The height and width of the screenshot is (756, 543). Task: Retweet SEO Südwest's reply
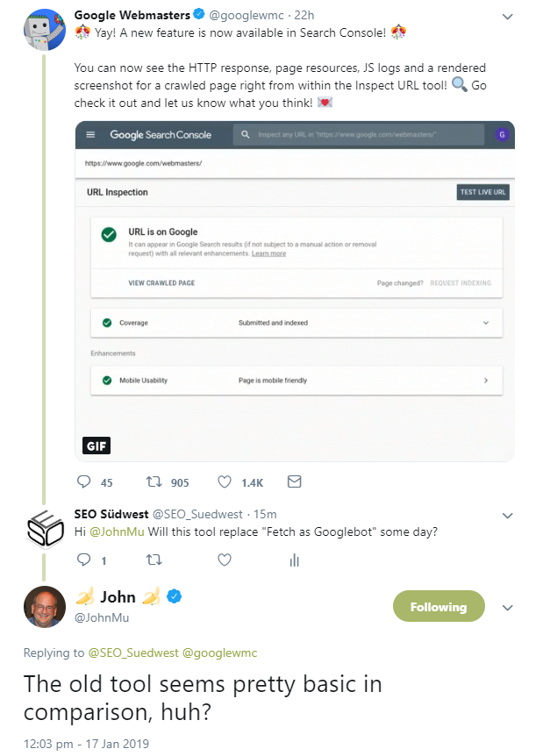tap(154, 560)
